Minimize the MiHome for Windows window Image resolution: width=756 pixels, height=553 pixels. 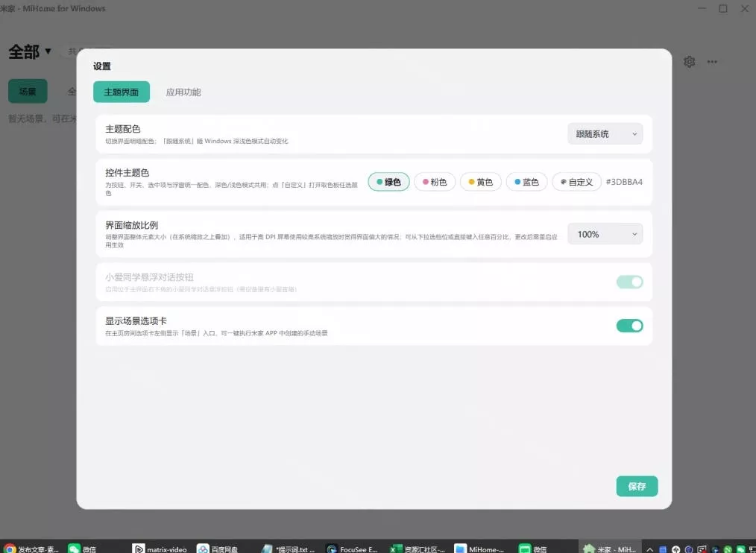[x=702, y=8]
